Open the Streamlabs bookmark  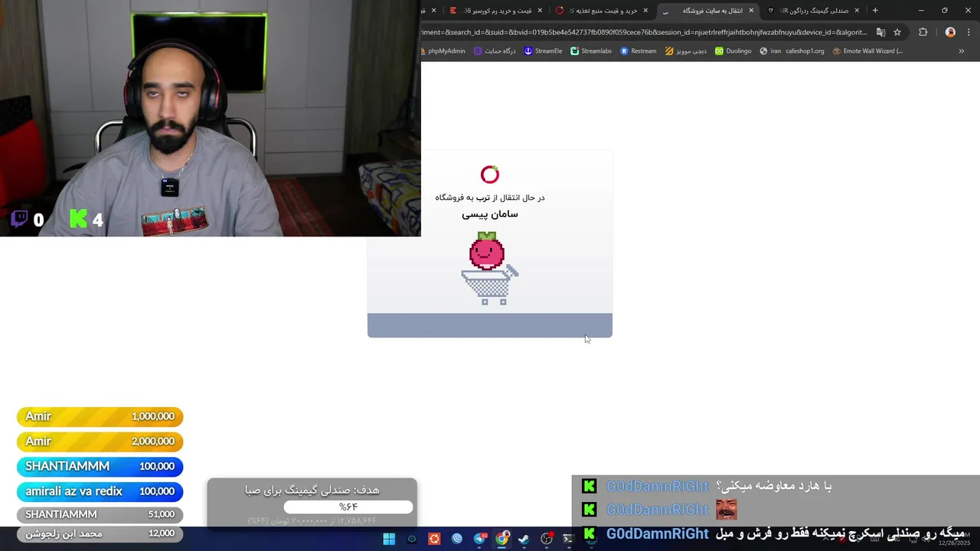(x=591, y=51)
